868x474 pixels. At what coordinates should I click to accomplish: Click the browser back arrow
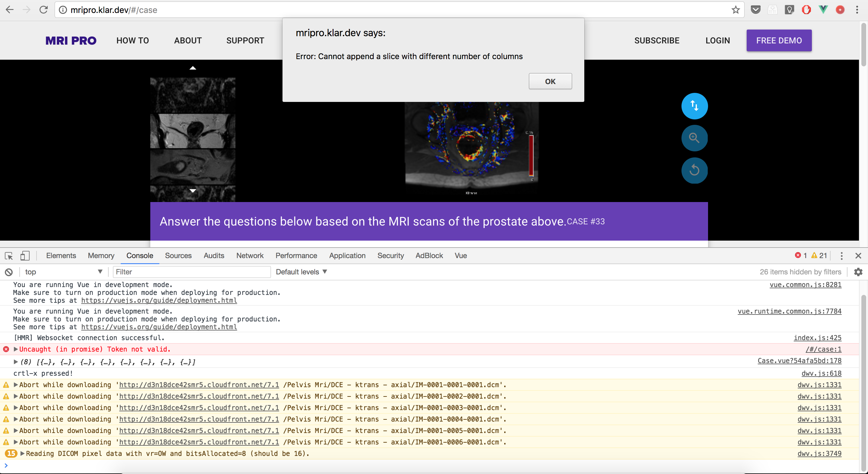click(x=10, y=10)
